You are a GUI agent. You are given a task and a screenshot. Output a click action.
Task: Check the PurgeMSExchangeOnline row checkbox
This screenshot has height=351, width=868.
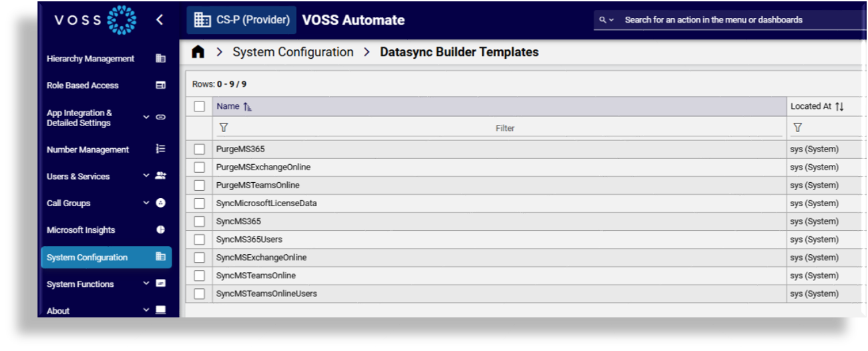(199, 167)
